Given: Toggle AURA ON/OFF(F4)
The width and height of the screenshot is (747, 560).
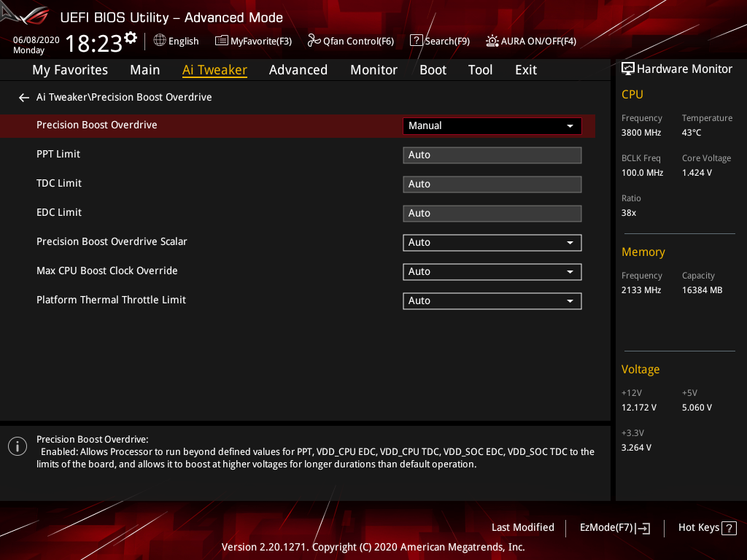Looking at the screenshot, I should pos(531,41).
